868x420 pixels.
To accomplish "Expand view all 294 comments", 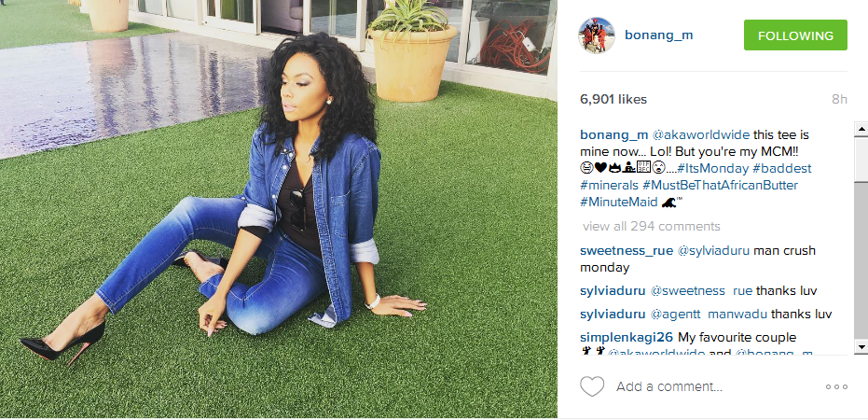I will click(x=651, y=226).
